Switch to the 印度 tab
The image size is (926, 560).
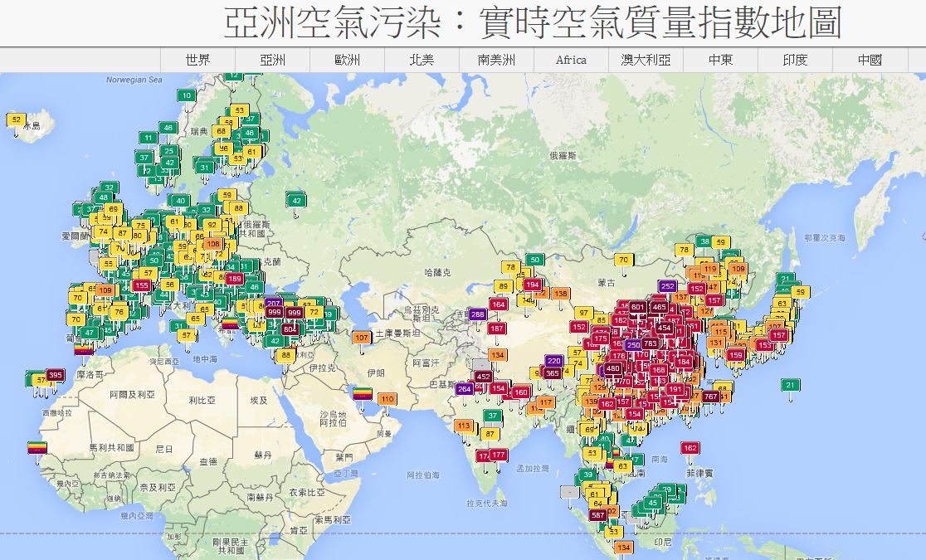point(796,60)
